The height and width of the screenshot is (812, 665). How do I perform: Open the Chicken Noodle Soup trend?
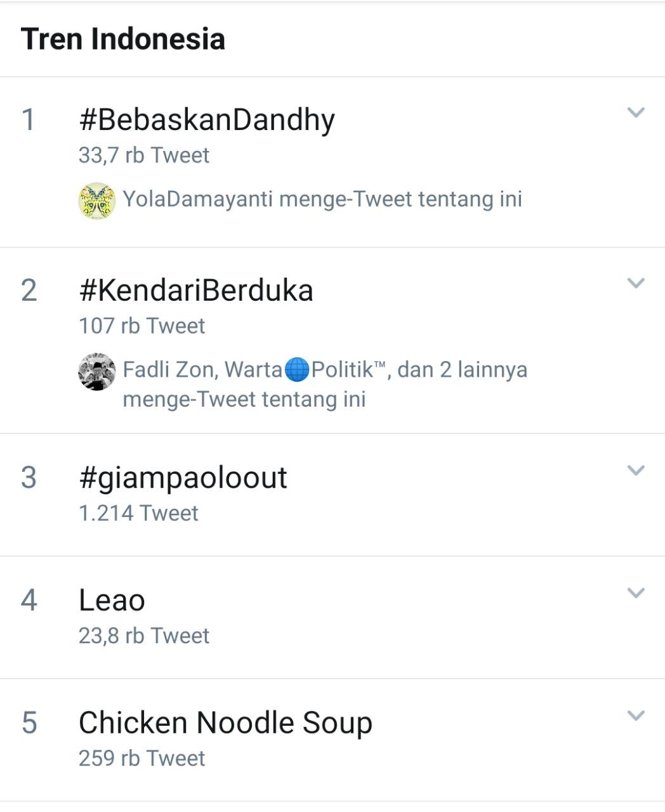point(225,723)
